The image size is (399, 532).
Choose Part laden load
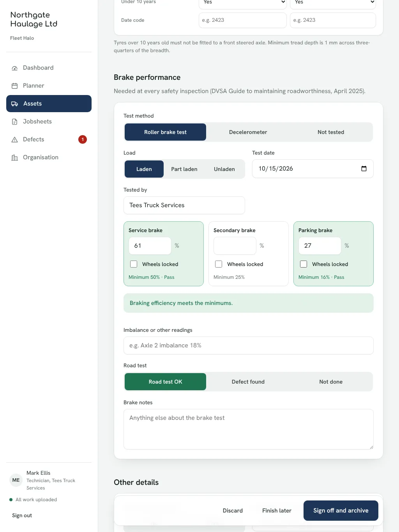[x=184, y=169]
